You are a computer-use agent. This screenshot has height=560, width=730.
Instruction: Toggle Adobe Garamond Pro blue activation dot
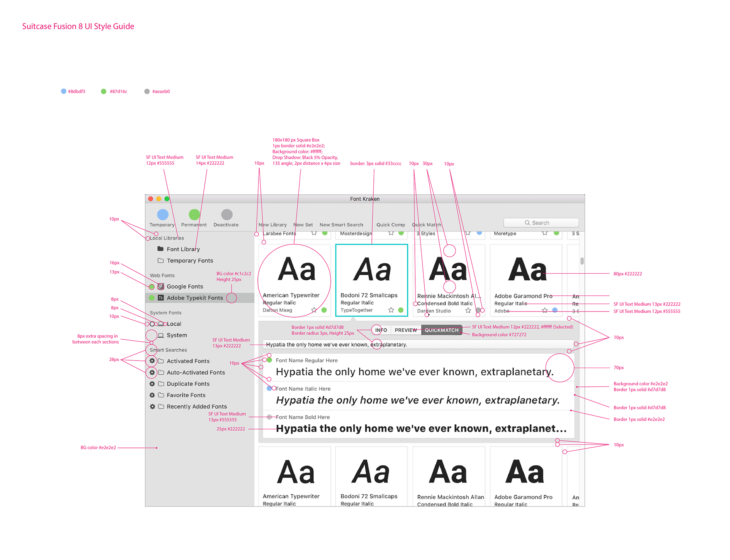click(x=555, y=310)
